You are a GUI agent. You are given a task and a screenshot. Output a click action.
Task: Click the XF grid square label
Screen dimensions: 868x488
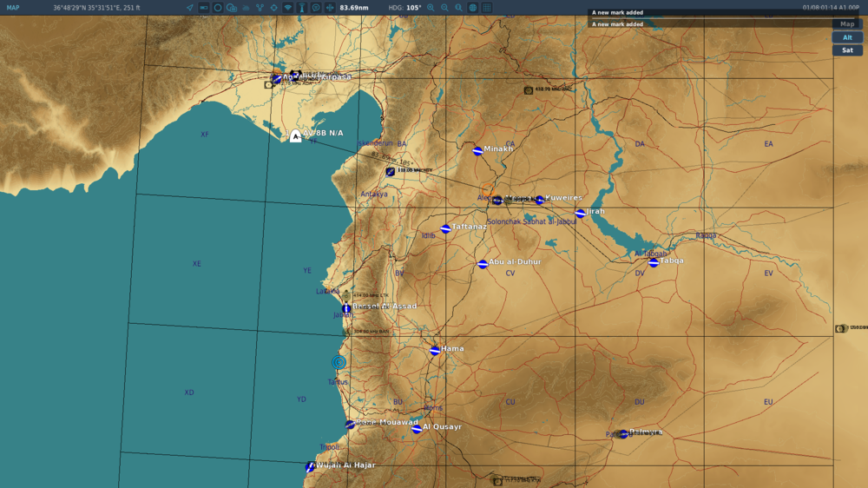click(205, 135)
